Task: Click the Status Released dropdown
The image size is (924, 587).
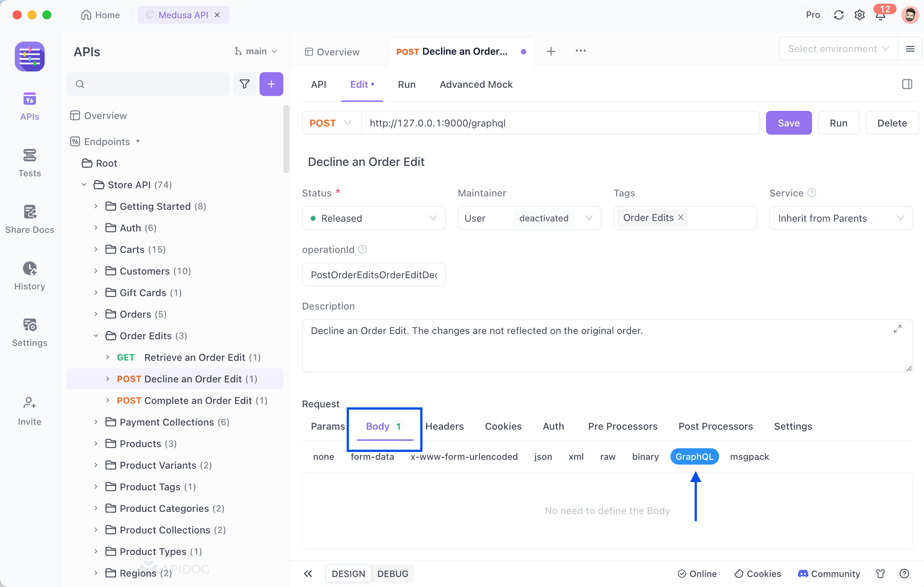Action: (x=373, y=218)
